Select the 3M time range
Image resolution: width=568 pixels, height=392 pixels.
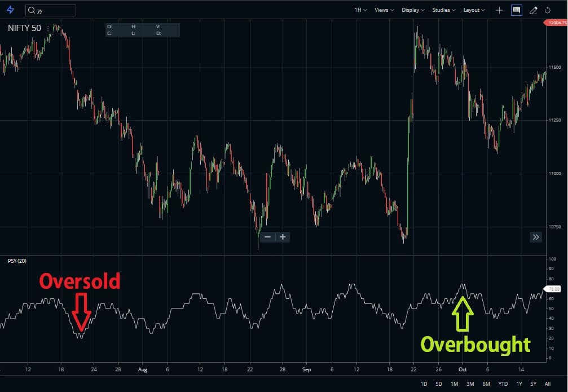click(x=470, y=384)
